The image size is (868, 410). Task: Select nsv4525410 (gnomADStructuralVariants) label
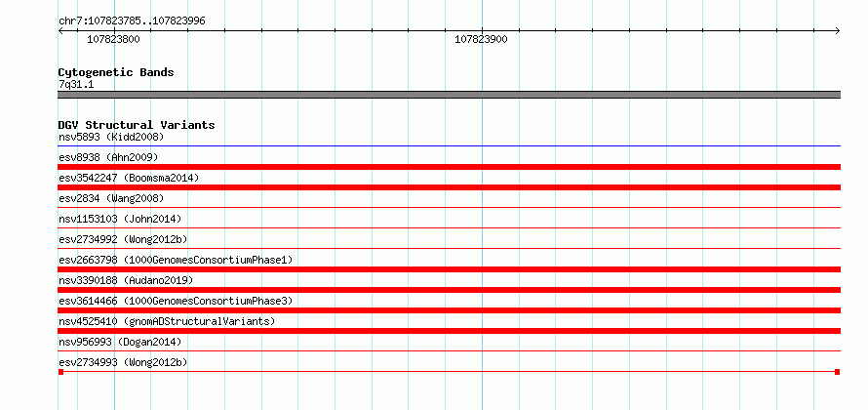[167, 321]
